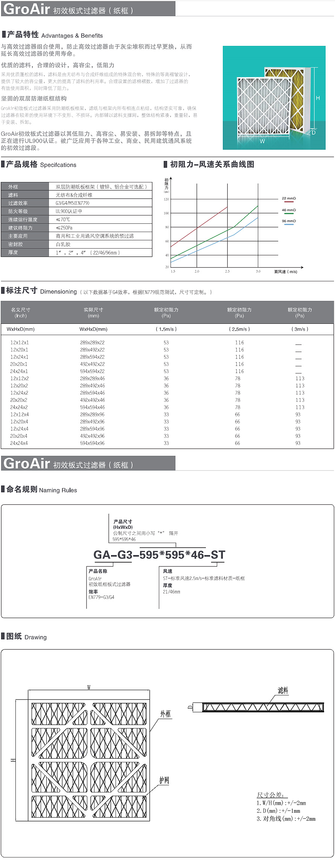Click the blue 96 mmD legend line
Image resolution: width=335 pixels, height=868 pixels.
pyautogui.click(x=289, y=225)
